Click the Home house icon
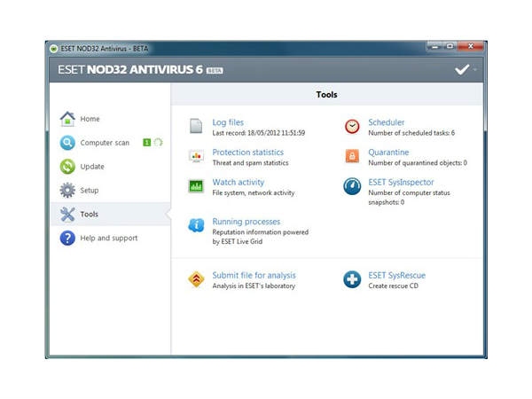Viewport: 532px width, 399px height. click(x=67, y=119)
